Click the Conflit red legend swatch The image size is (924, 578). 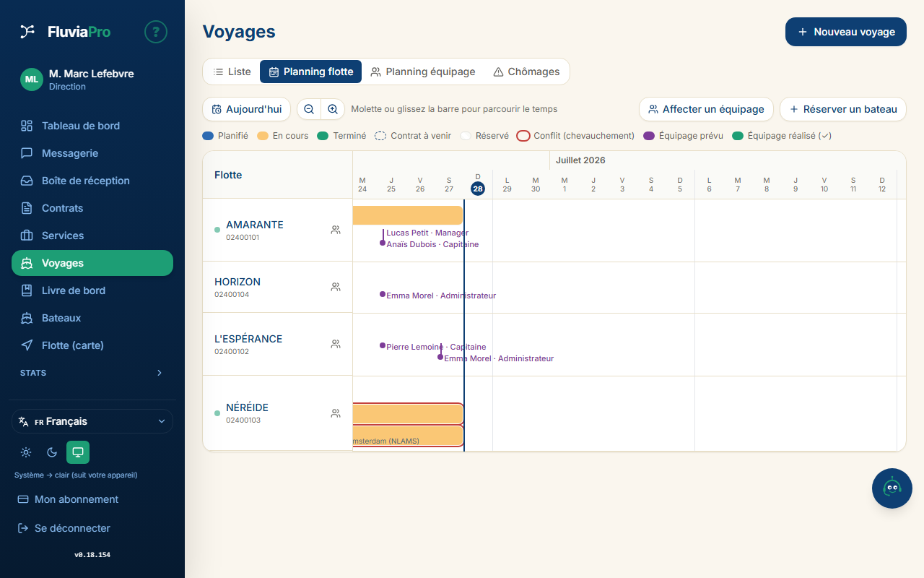523,136
